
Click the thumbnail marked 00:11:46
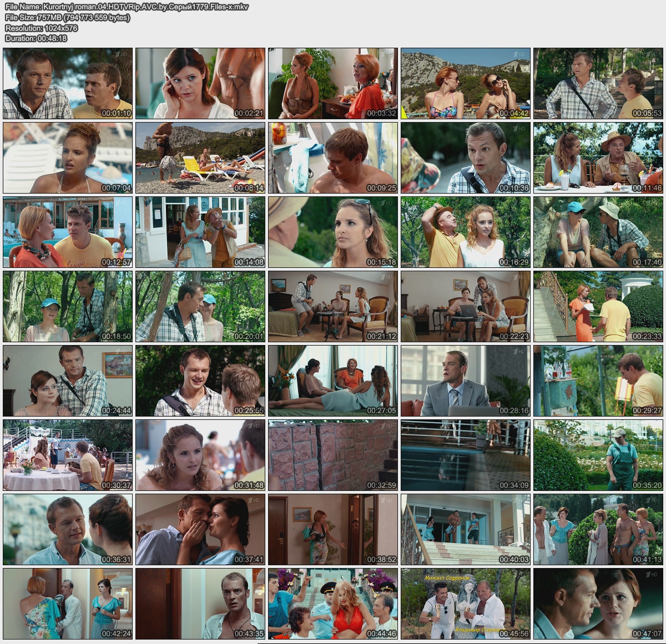coord(598,158)
